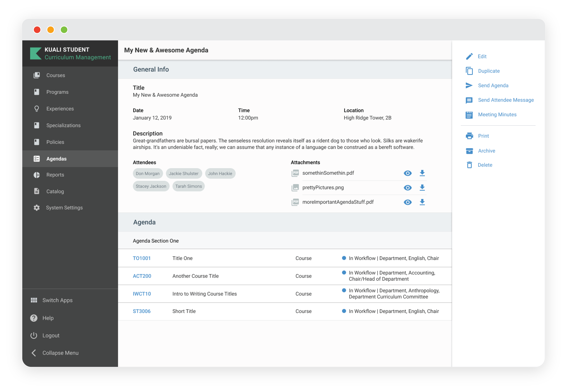The width and height of the screenshot is (567, 392).
Task: Click the Archive box icon
Action: tap(469, 151)
